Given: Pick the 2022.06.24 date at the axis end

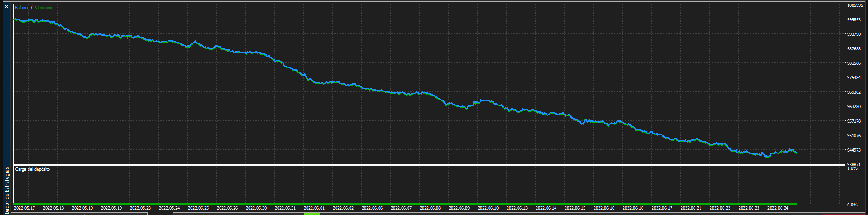Looking at the screenshot, I should click(x=778, y=208).
